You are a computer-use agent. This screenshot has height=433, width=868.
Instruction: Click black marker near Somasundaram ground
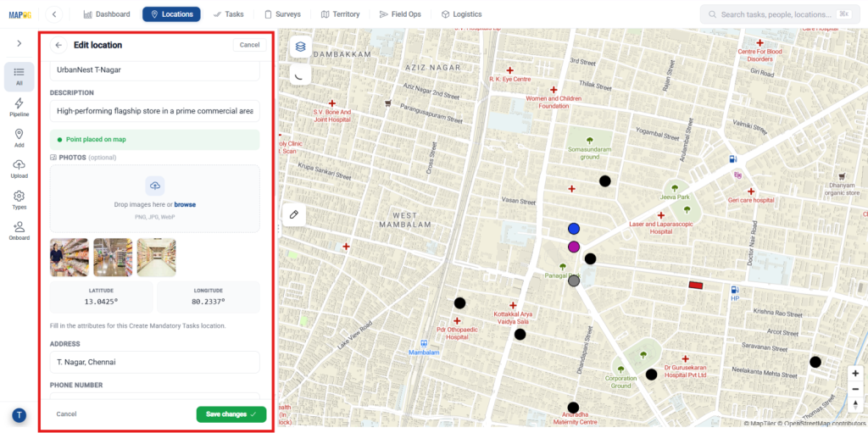pos(605,180)
